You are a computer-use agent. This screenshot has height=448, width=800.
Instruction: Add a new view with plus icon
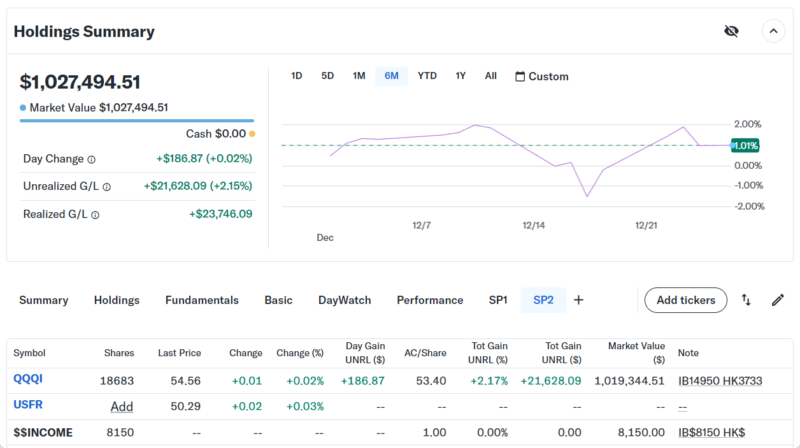(x=578, y=300)
